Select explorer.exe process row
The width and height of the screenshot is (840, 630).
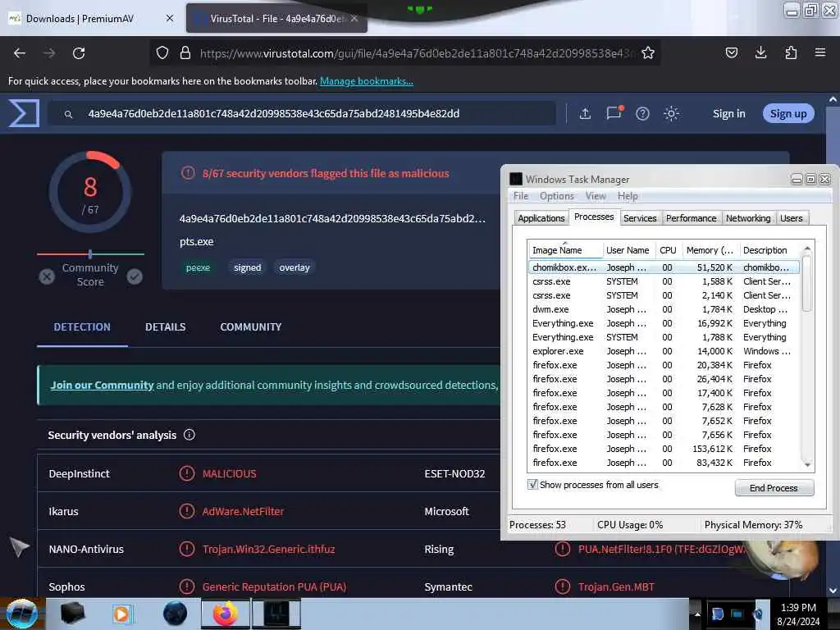663,351
